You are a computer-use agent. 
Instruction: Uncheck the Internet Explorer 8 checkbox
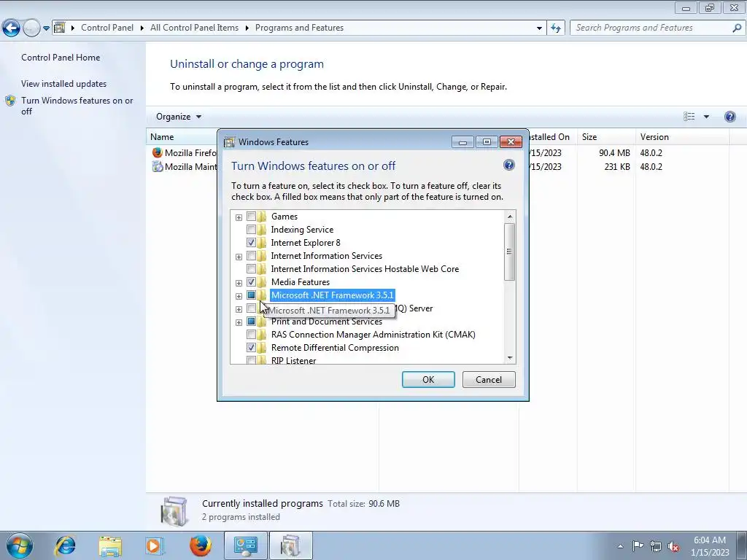tap(251, 242)
